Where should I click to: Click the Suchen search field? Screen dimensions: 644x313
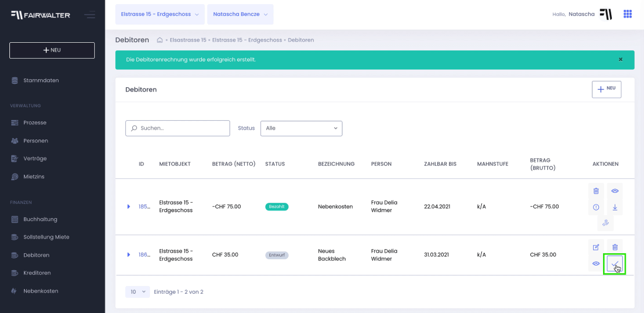[x=178, y=128]
